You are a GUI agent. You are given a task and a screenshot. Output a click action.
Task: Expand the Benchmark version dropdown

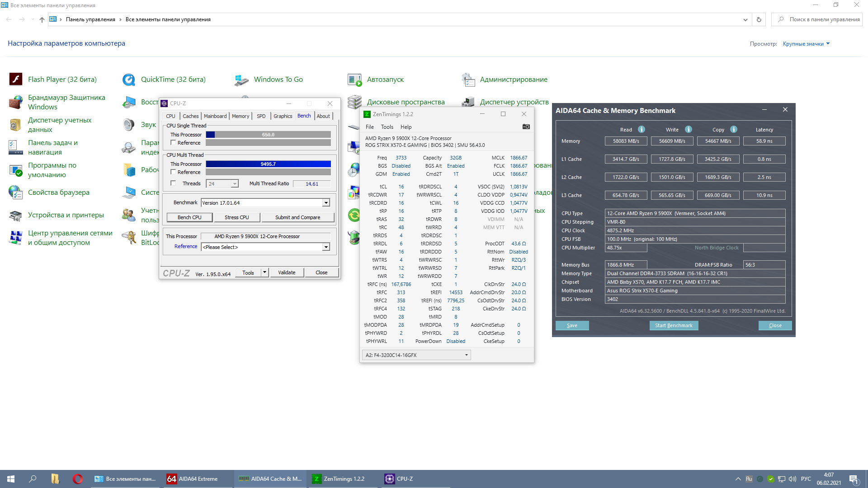[326, 203]
